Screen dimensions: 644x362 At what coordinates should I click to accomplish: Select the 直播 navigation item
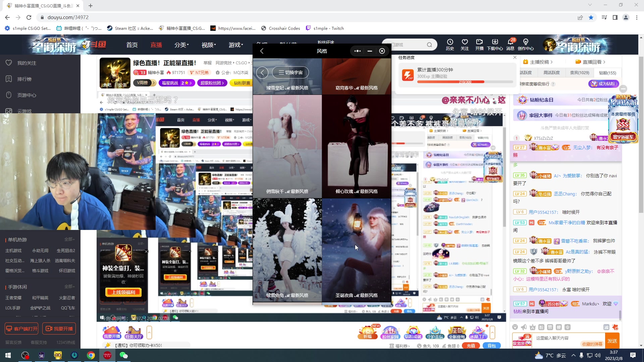click(x=156, y=45)
